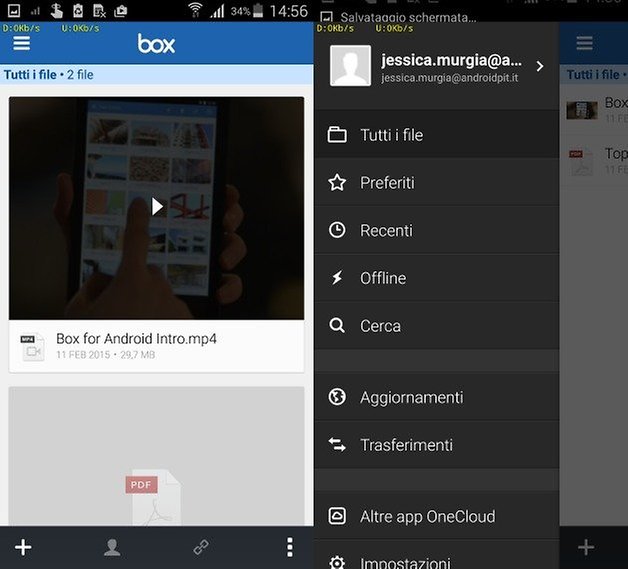
Task: Tap the star icon beside Preferiti
Action: [x=337, y=183]
